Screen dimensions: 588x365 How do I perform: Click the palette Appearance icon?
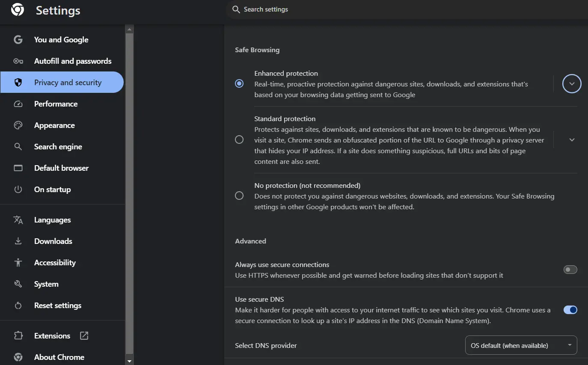[18, 125]
